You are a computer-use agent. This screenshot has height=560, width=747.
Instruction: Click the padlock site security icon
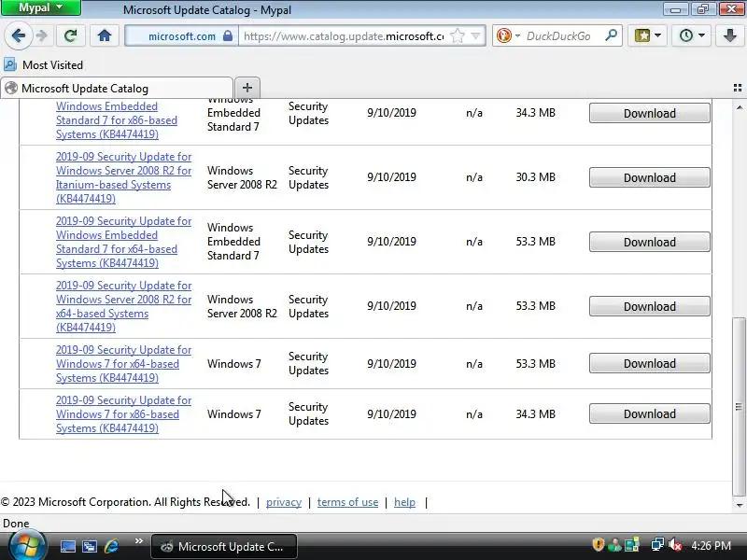tap(228, 35)
